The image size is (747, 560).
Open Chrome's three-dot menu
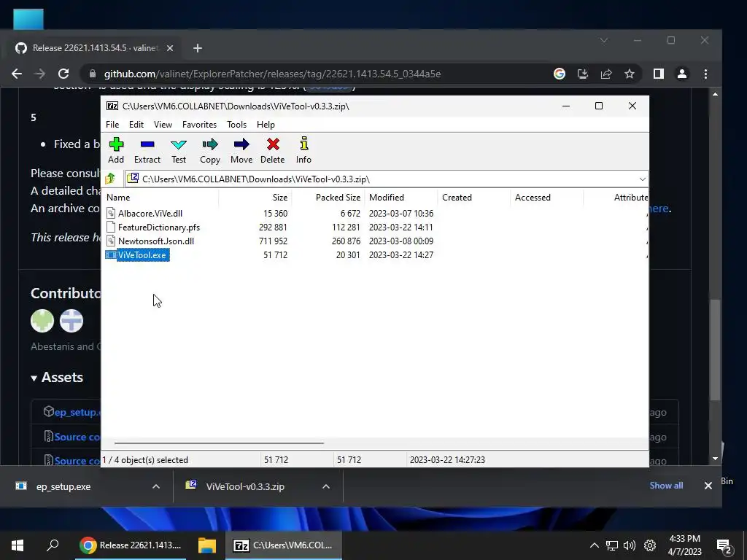tap(705, 74)
